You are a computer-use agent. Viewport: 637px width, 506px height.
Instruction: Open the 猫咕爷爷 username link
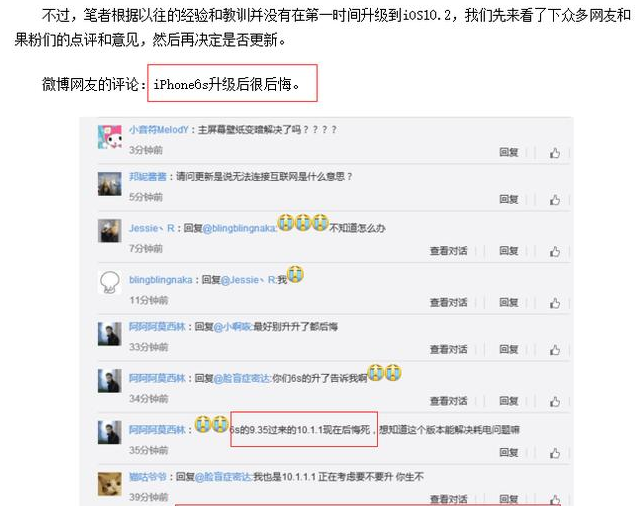(x=148, y=477)
